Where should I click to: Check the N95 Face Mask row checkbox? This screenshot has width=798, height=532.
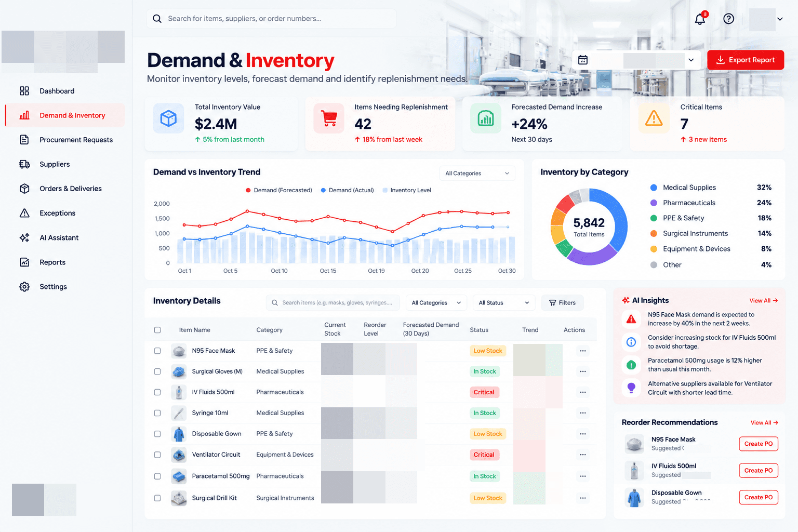point(157,351)
